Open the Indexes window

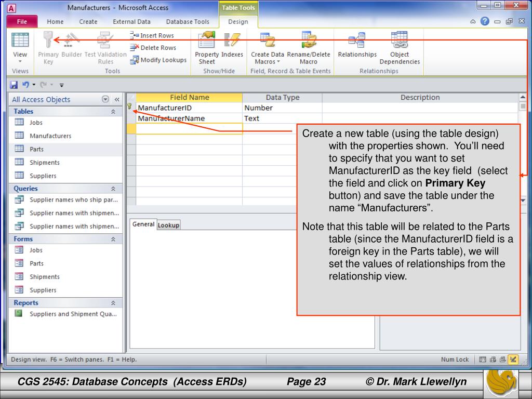[232, 45]
